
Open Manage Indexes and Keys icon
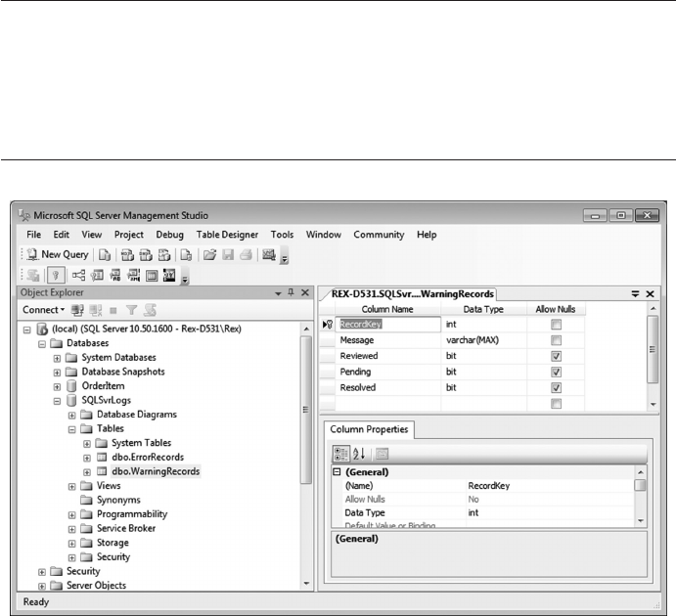pyautogui.click(x=97, y=276)
